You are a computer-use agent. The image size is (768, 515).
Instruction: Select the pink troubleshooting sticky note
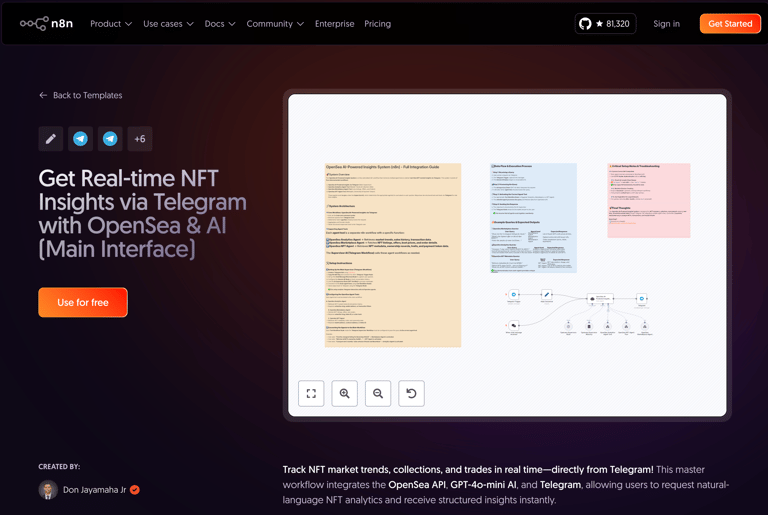(x=648, y=200)
